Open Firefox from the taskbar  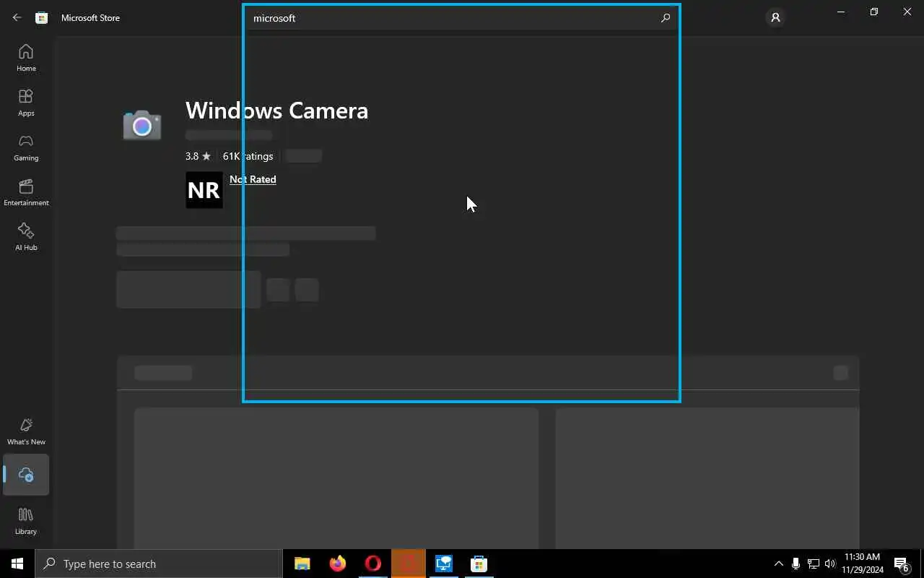pos(338,564)
